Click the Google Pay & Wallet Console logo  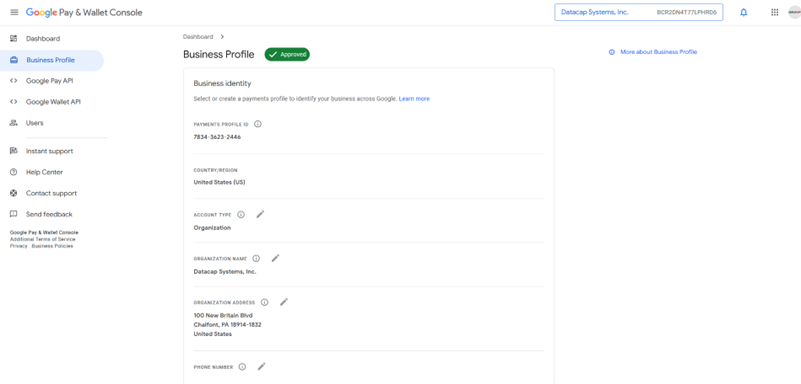click(x=84, y=12)
